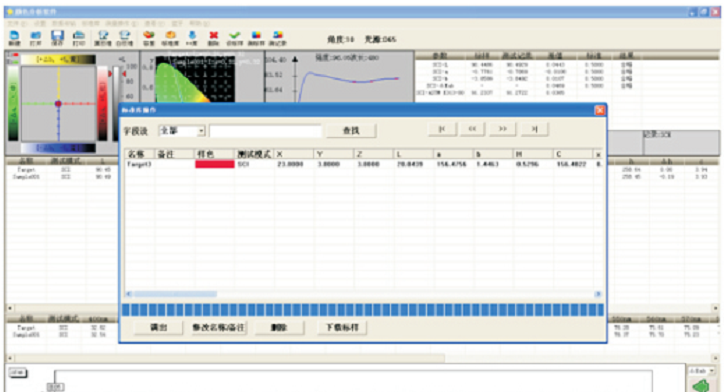724x392 pixels.
Task: Click dialog horizontal scrollbar right arrow
Action: click(598, 294)
